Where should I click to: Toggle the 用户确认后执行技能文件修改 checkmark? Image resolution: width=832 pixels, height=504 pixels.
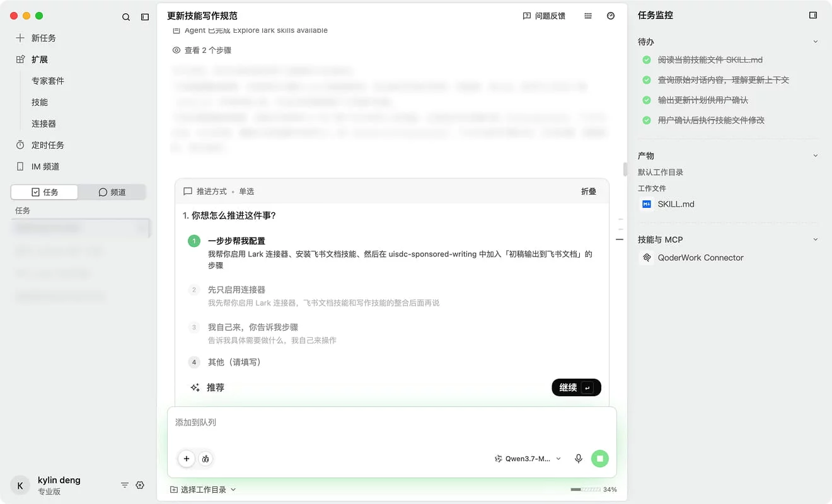(x=646, y=120)
